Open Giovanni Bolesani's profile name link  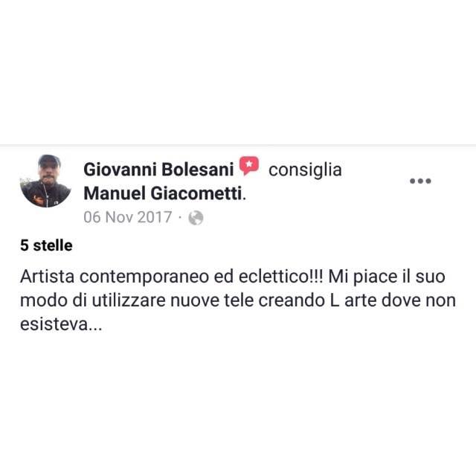coord(158,170)
